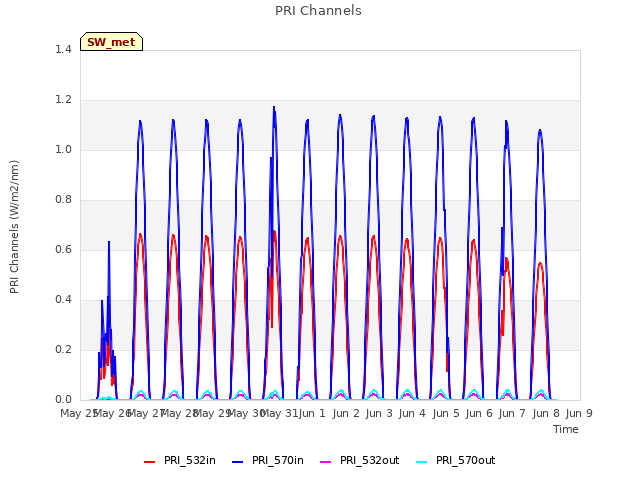Click the red PRI_532in legend swatch

150,462
